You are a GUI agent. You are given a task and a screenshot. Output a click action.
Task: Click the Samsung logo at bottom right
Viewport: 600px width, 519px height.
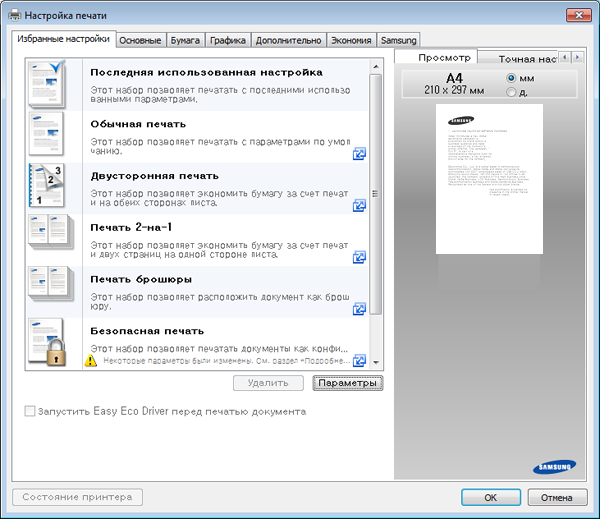click(554, 467)
